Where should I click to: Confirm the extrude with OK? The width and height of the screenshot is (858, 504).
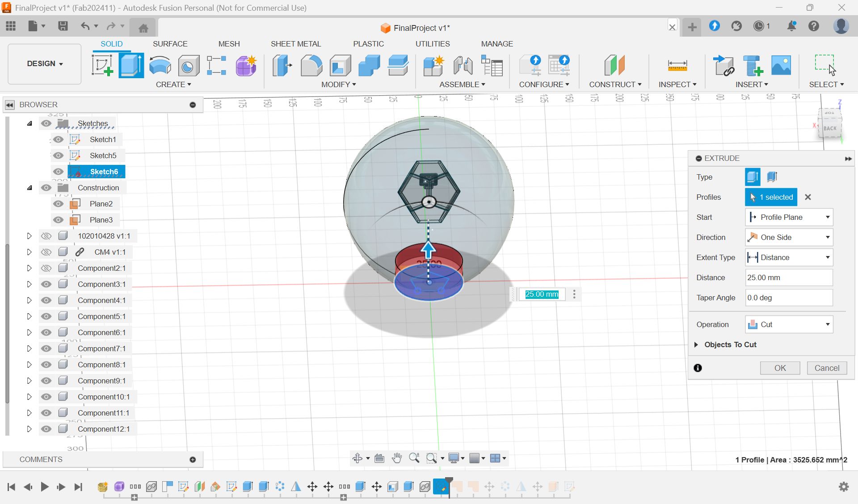point(780,368)
